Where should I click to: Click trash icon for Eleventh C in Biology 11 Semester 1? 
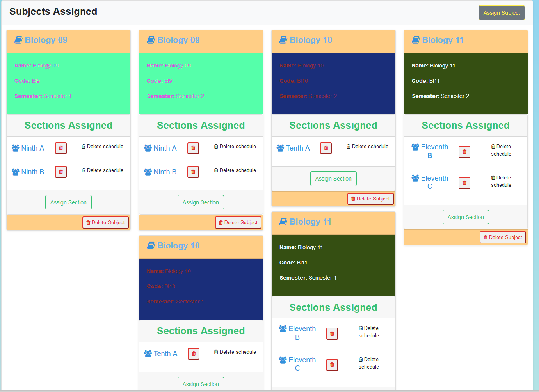coord(332,365)
